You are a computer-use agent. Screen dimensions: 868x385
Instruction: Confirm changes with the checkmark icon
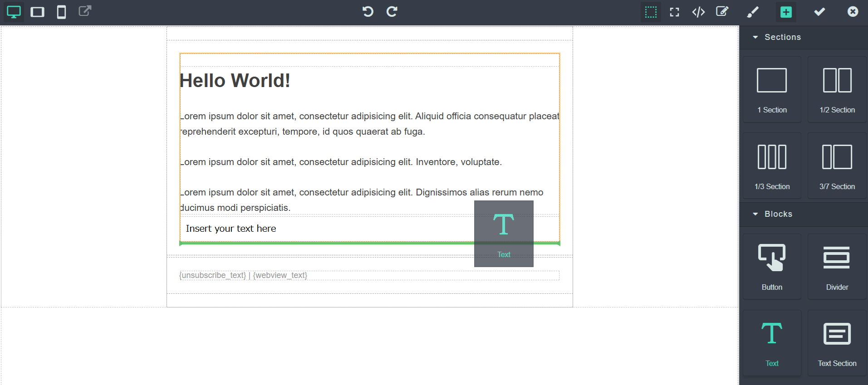[819, 12]
